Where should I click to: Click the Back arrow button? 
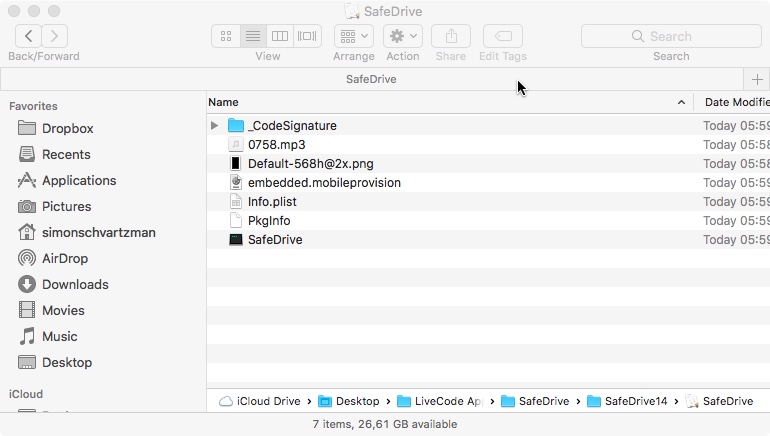[29, 36]
